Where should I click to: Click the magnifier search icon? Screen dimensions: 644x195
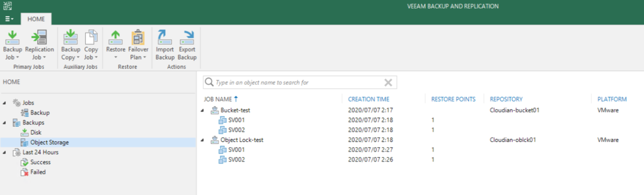point(209,82)
